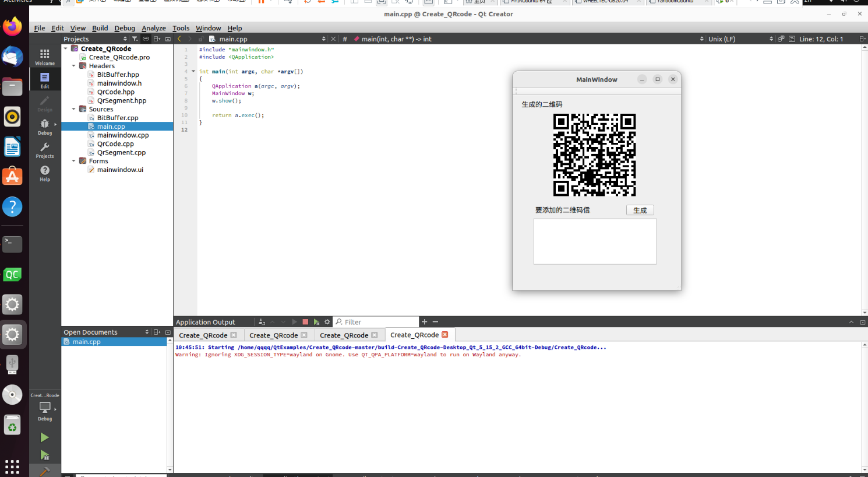Select main.cpp in Open Documents list
Image resolution: width=868 pixels, height=477 pixels.
[86, 342]
